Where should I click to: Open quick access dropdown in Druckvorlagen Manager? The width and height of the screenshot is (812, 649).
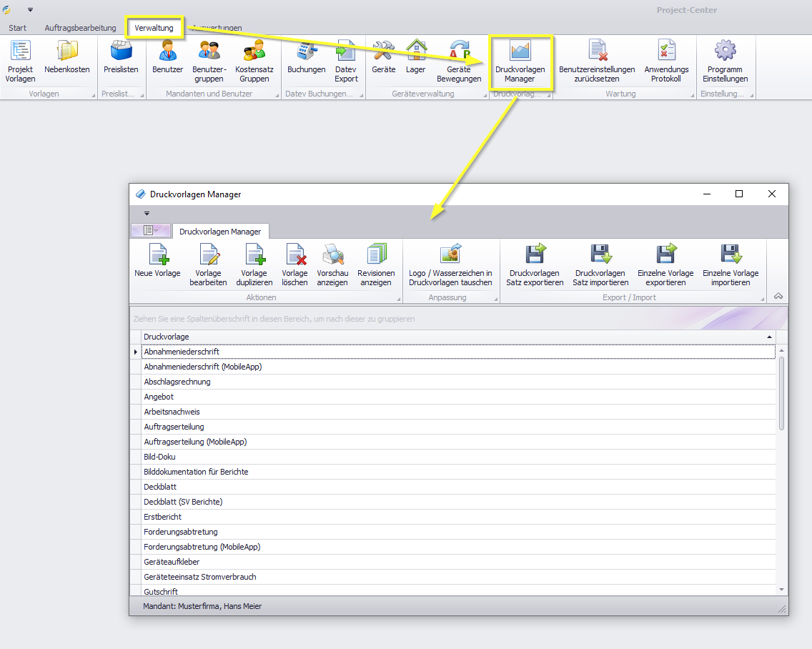(147, 213)
